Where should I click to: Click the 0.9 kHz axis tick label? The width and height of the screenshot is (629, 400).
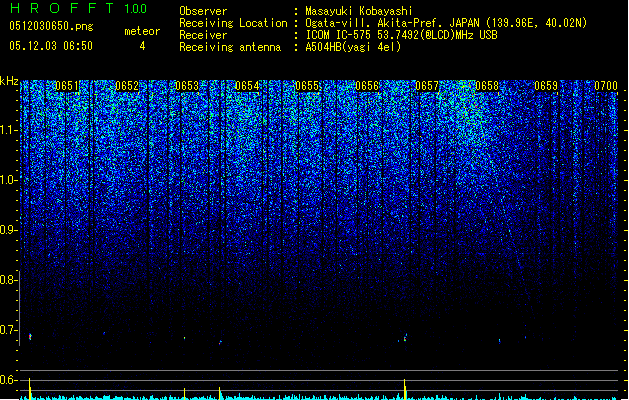click(8, 230)
